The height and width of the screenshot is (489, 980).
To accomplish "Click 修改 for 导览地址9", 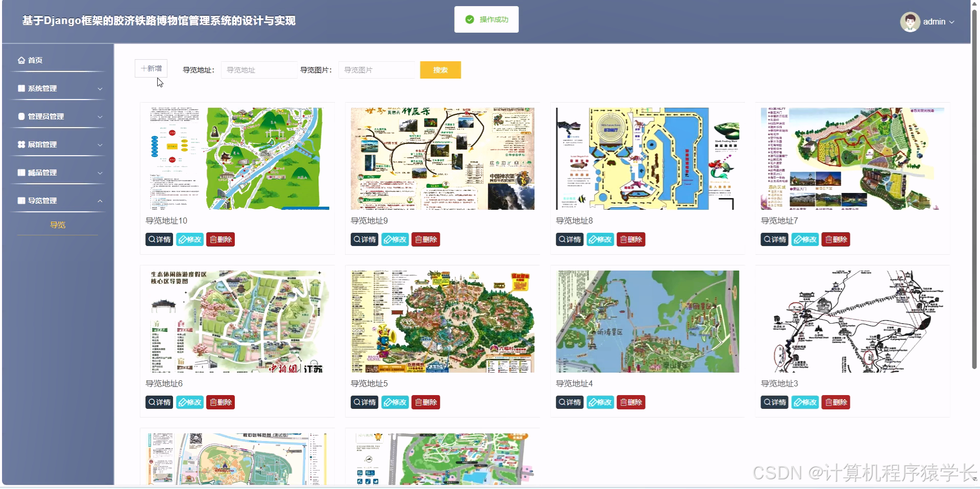I will click(x=395, y=239).
